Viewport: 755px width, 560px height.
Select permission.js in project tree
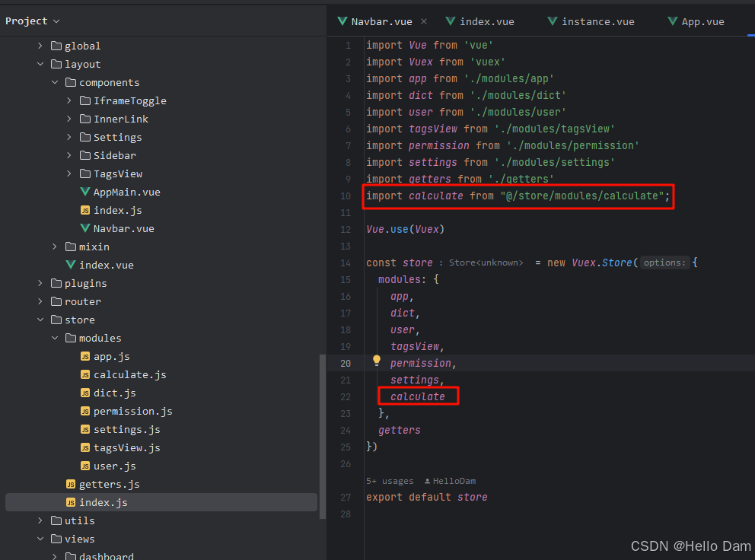point(133,411)
